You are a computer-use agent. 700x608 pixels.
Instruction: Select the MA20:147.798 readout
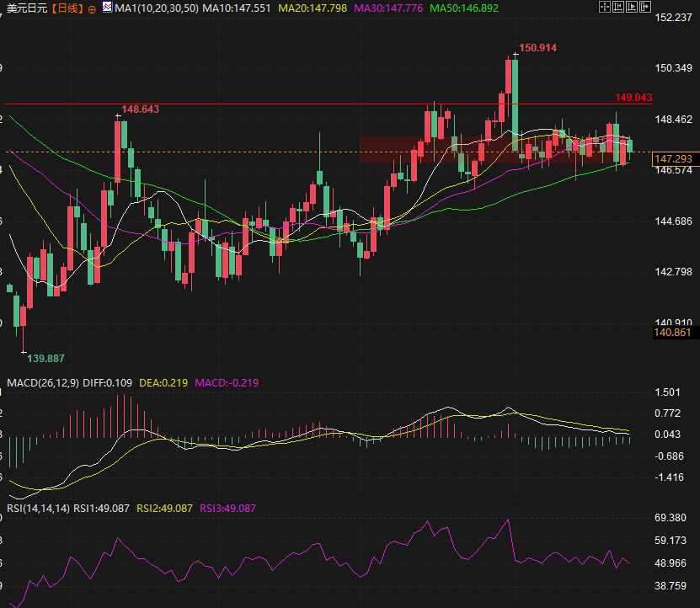(313, 8)
